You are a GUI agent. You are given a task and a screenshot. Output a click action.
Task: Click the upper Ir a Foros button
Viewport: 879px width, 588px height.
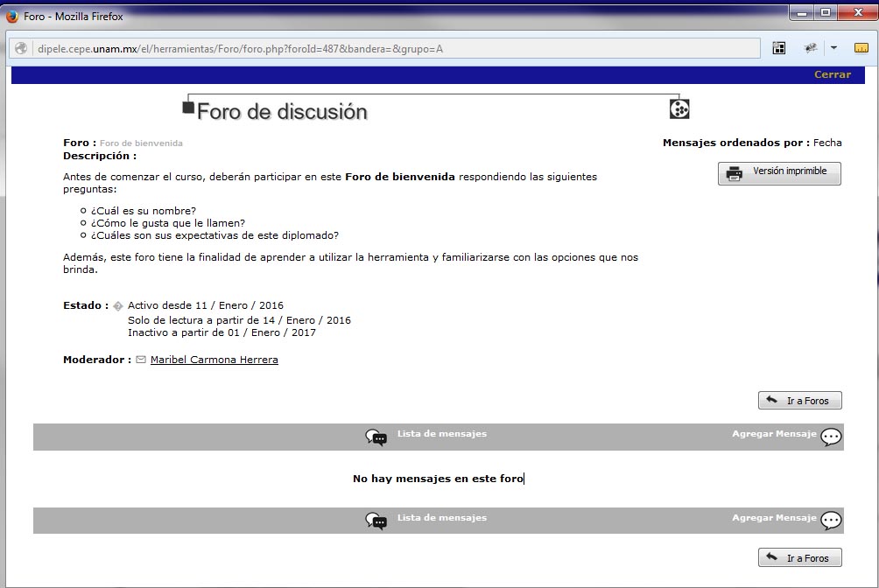click(x=799, y=401)
